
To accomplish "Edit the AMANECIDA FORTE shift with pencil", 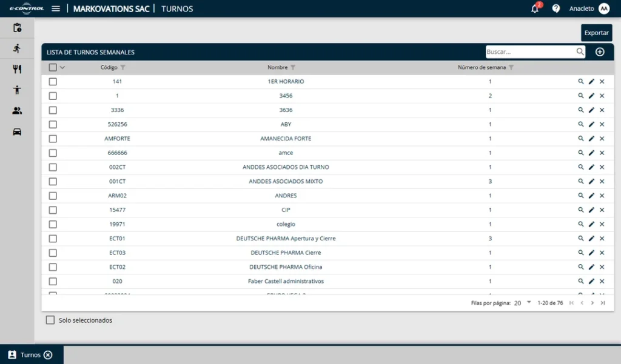I will click(x=591, y=139).
